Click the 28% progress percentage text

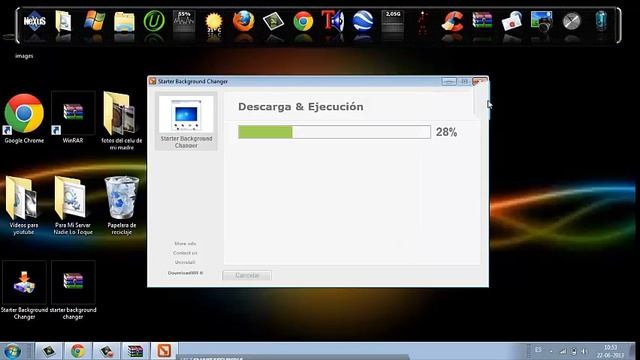tap(447, 132)
